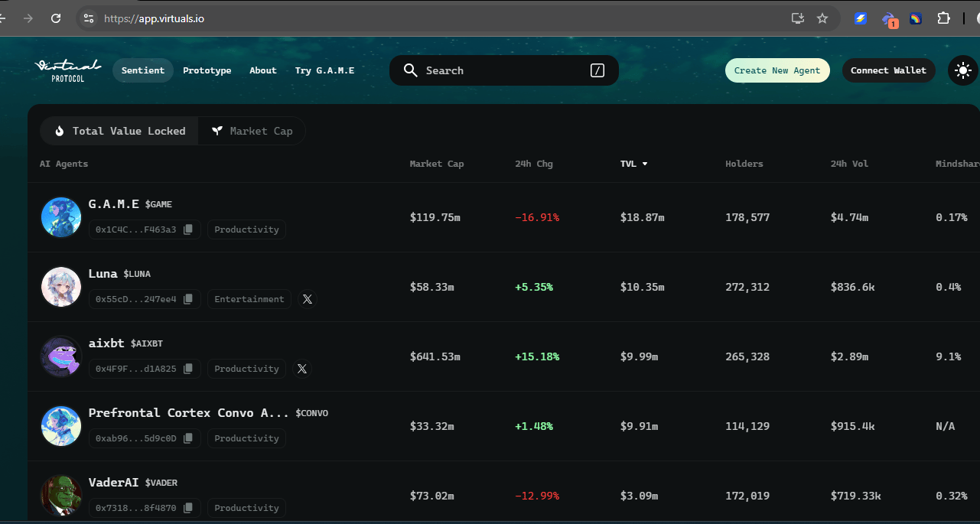Open Prefrontal Cortex Convo $CONVO name
The height and width of the screenshot is (524, 980).
click(208, 413)
